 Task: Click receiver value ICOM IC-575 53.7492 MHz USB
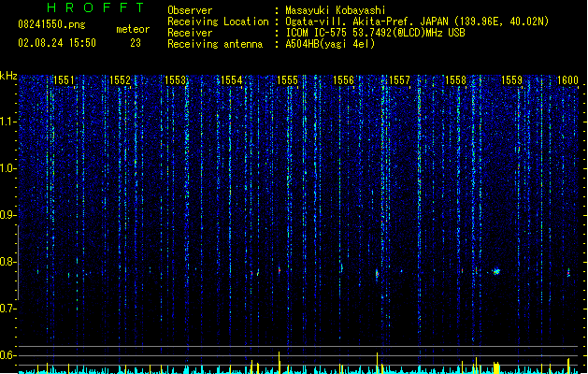(375, 33)
